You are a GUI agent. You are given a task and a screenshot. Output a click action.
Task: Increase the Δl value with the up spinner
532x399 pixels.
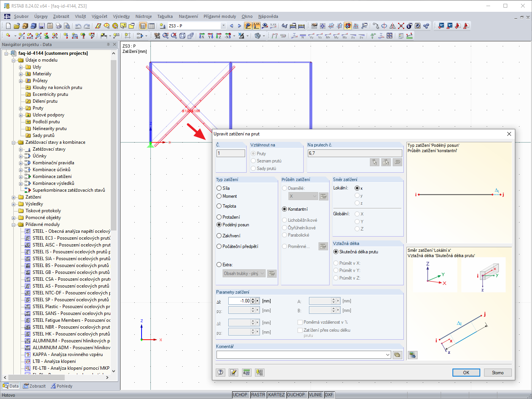[253, 299]
